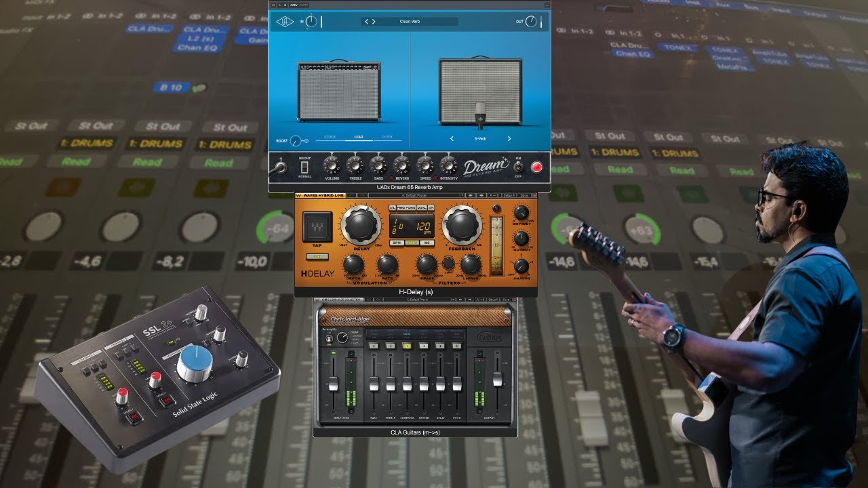This screenshot has width=868, height=488.
Task: Click the DRY/WET knob in H-Delay
Action: tap(521, 212)
